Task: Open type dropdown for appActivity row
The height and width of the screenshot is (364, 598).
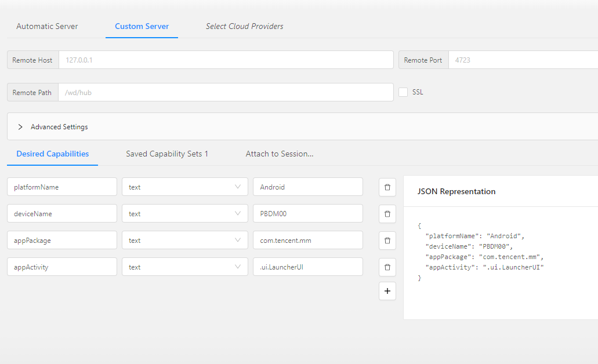Action: [184, 267]
